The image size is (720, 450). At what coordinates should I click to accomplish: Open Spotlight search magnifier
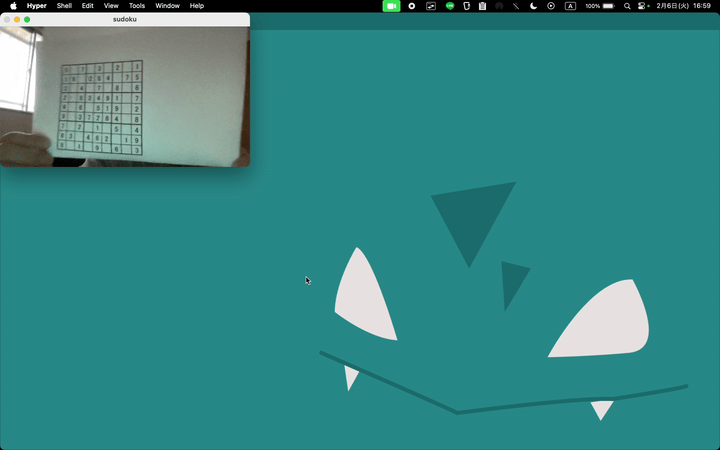click(x=627, y=6)
